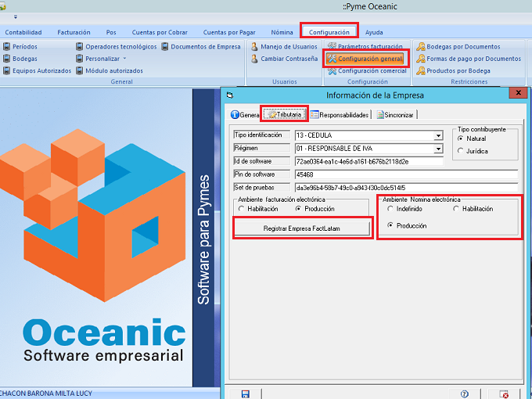Screen dimensions: 532x399
Task: Switch to Contabilidad ribbon tab
Action: (x=23, y=32)
